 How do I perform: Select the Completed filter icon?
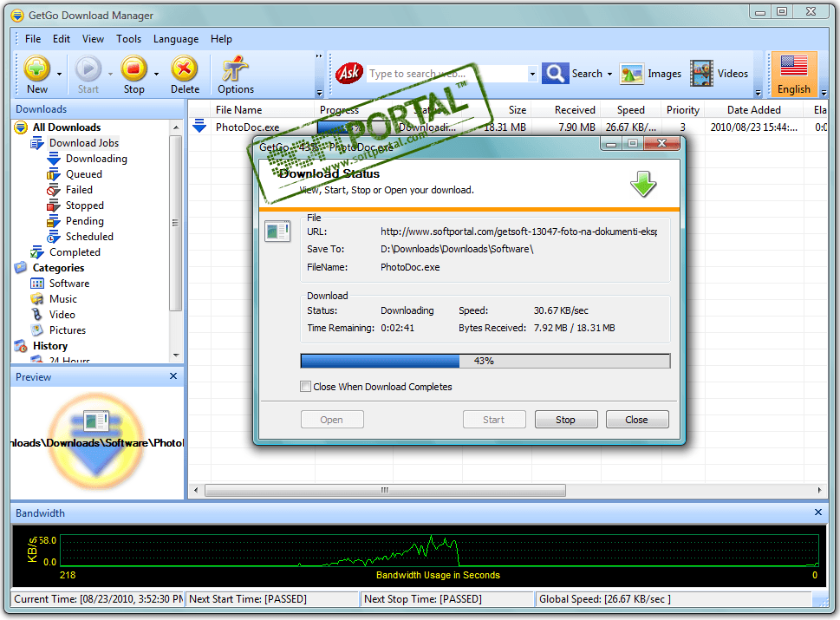(37, 251)
